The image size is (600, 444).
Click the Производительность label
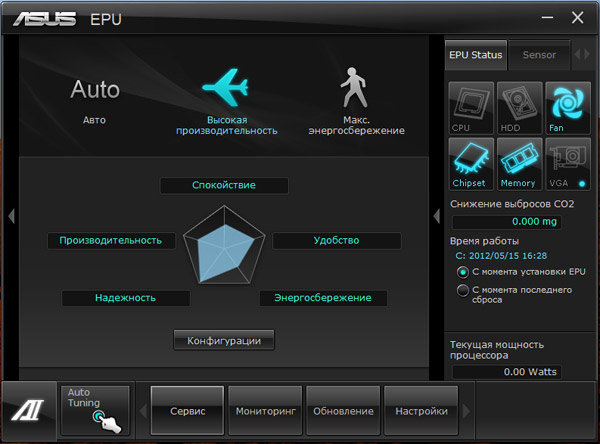[111, 241]
